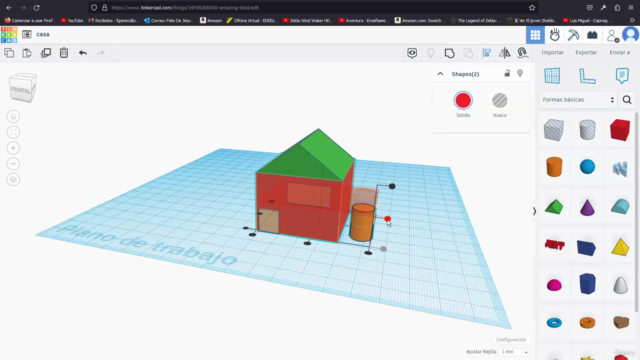
Task: Click the Align tool icon
Action: (487, 53)
